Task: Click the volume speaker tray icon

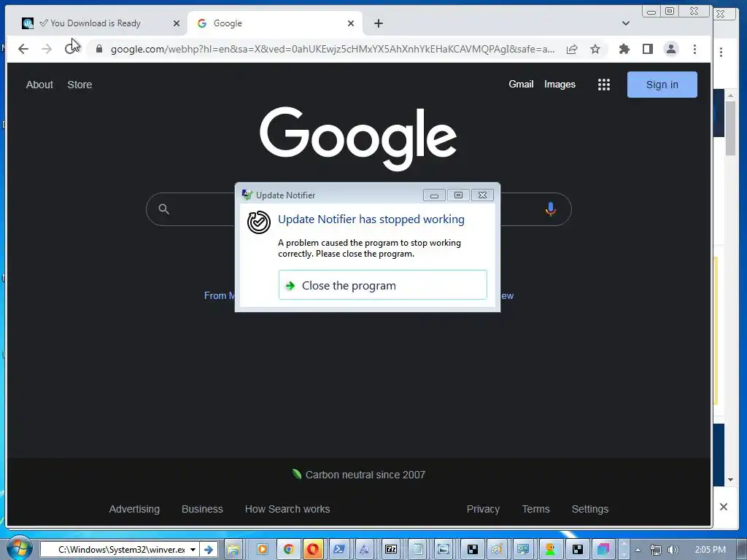Action: tap(673, 550)
